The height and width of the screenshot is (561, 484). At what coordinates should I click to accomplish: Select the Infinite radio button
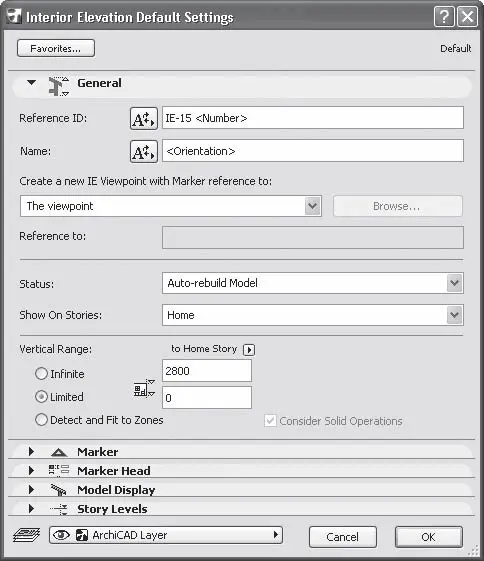(41, 374)
